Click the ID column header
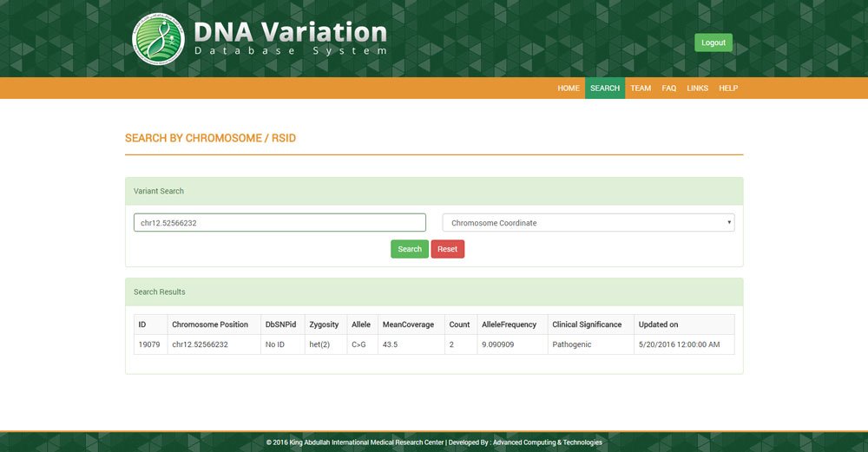The image size is (868, 452). coord(142,324)
